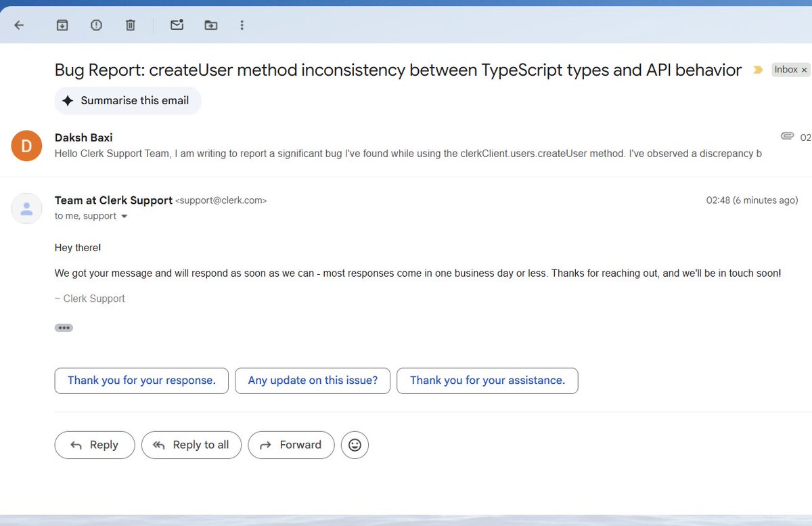
Task: Click the email subject line heading
Action: [x=399, y=70]
